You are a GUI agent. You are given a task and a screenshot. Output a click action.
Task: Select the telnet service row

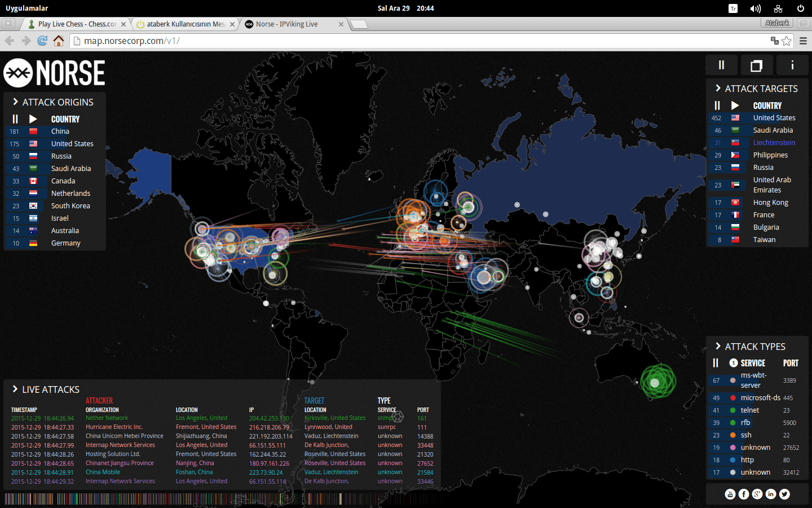click(x=757, y=410)
